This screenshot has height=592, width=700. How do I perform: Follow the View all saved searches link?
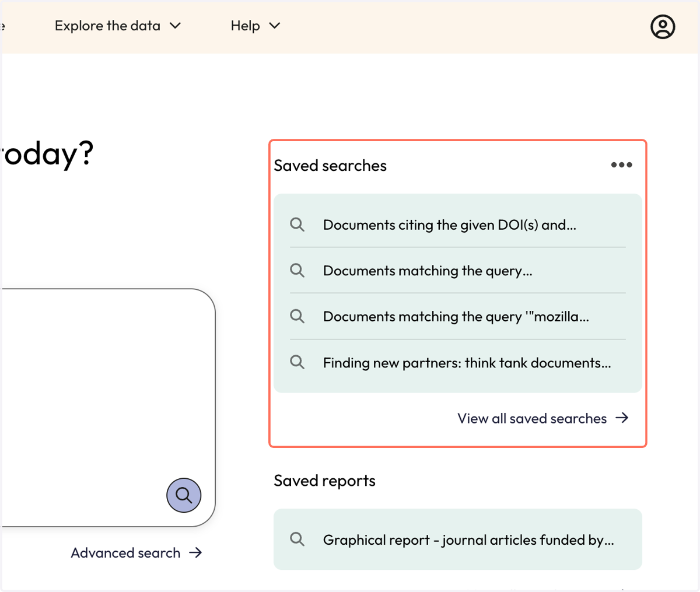pos(543,418)
